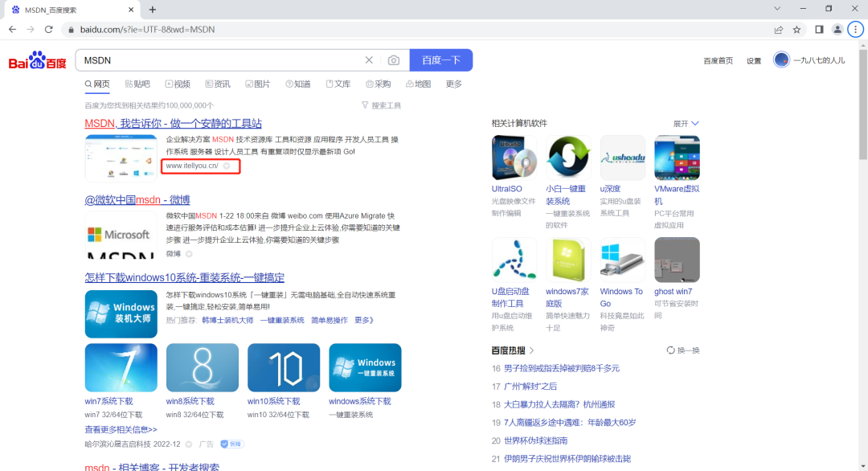Click win10系统下载 text link
This screenshot has height=471, width=868.
click(x=273, y=401)
